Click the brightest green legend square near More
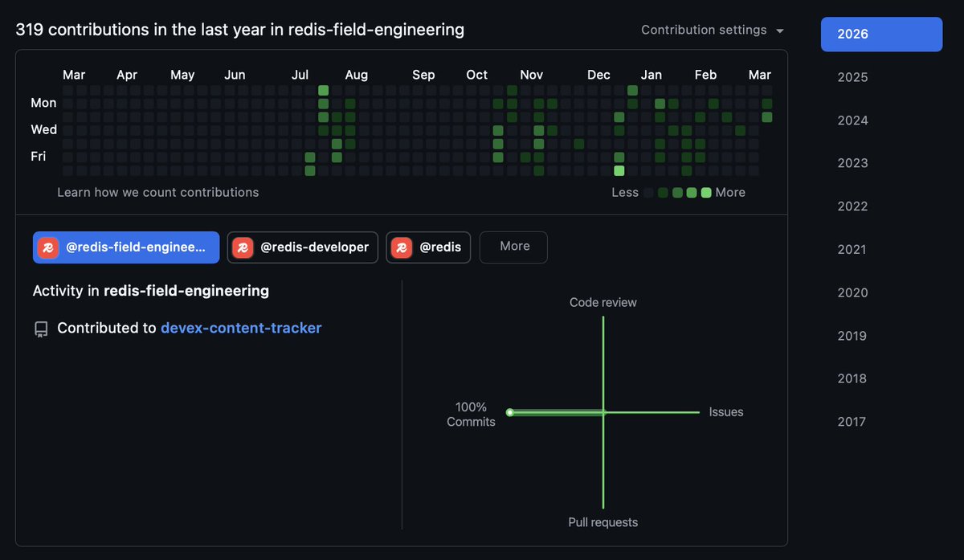The image size is (964, 560). coord(706,193)
